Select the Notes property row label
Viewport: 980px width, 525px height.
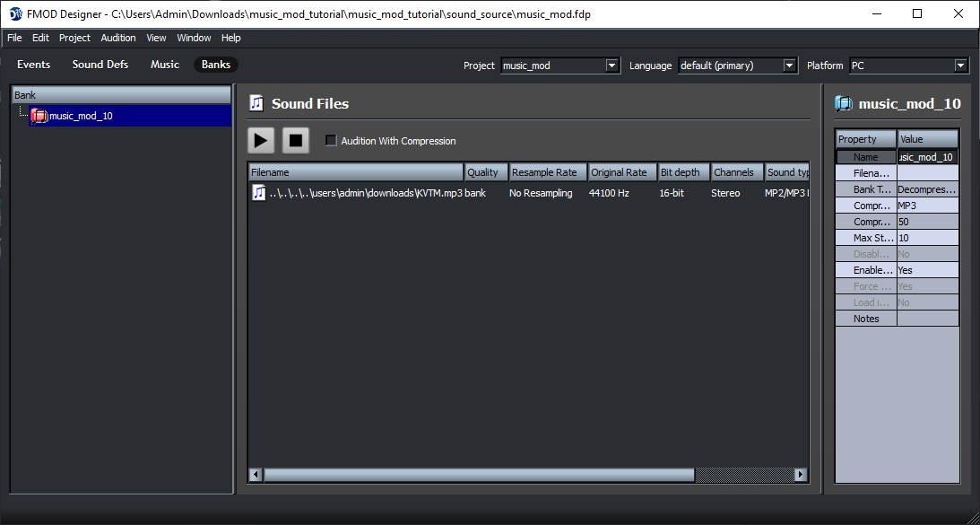pyautogui.click(x=865, y=319)
